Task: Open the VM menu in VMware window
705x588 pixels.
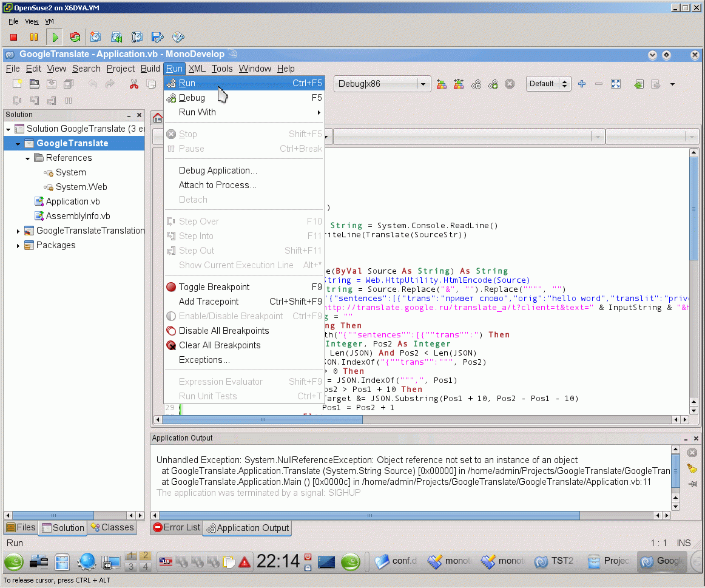Action: [x=50, y=21]
